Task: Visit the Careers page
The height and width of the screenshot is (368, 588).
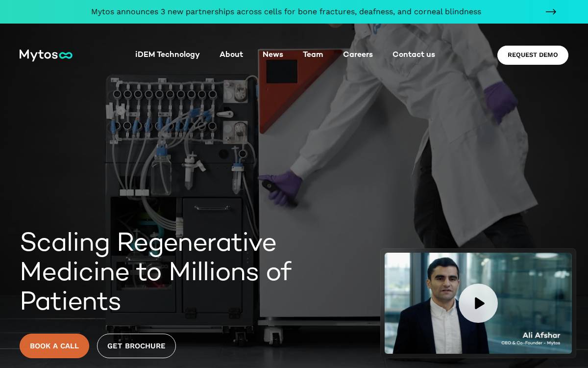Action: (358, 54)
